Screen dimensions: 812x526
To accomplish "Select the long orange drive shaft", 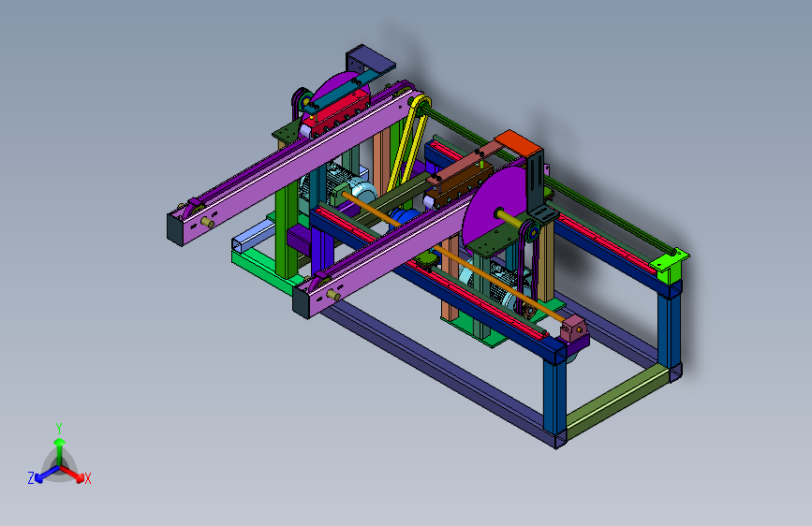I will (x=453, y=256).
